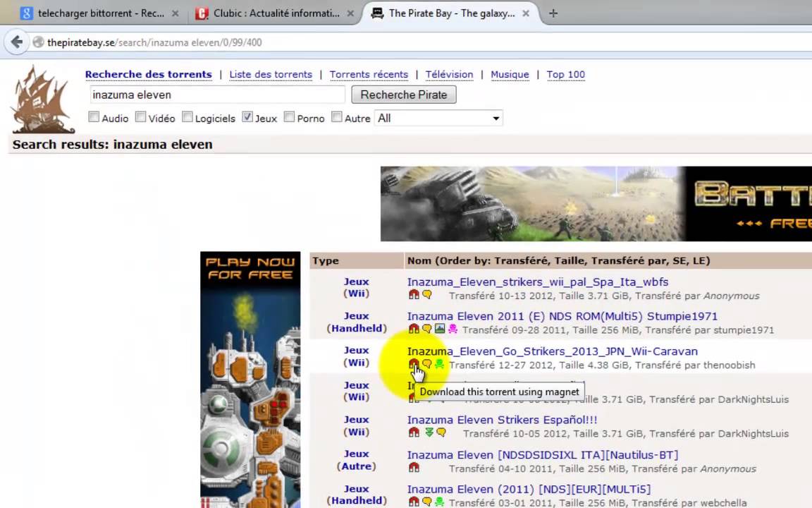Click magnet icon for Inazuma Eleven 2011 (E) NDS ROM

[x=414, y=329]
